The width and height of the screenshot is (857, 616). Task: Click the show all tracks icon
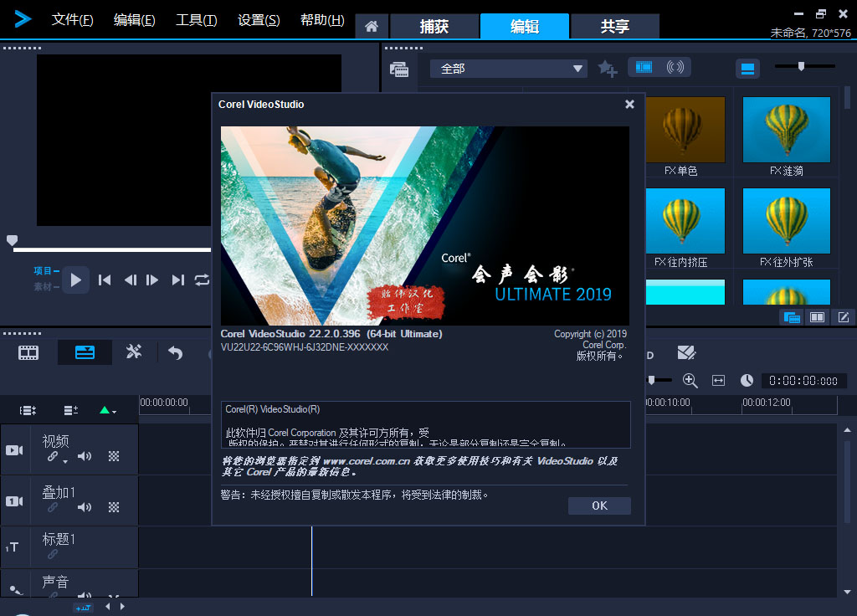pyautogui.click(x=28, y=410)
